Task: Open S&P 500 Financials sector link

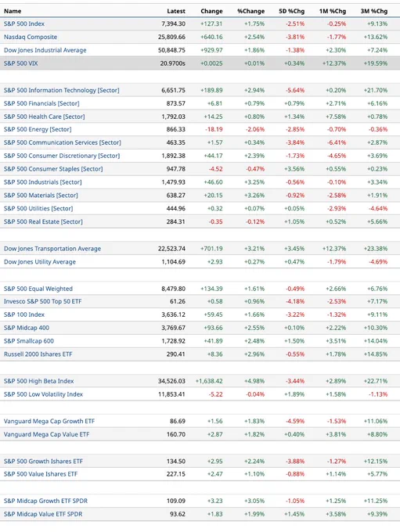Action: (x=41, y=103)
